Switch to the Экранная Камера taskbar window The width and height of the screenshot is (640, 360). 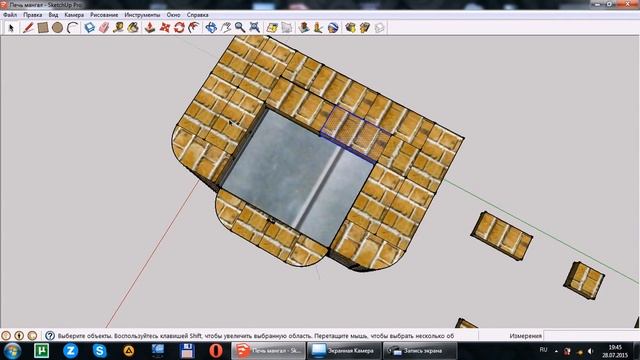coord(344,351)
